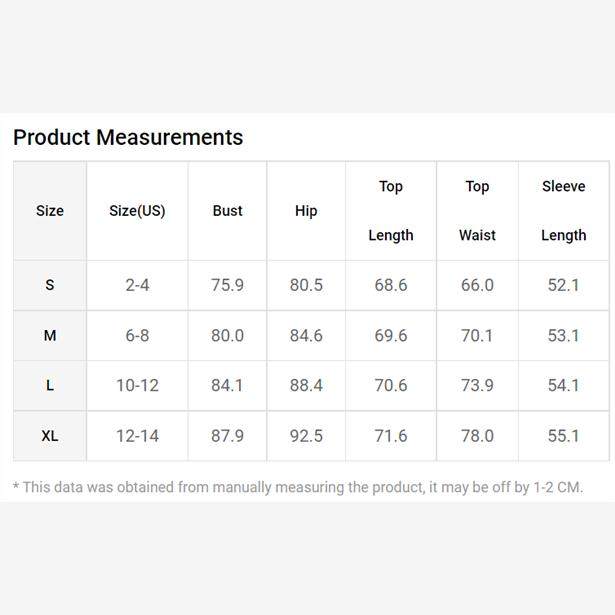Select the US size 10-12 cell
The height and width of the screenshot is (615, 615).
click(x=137, y=386)
